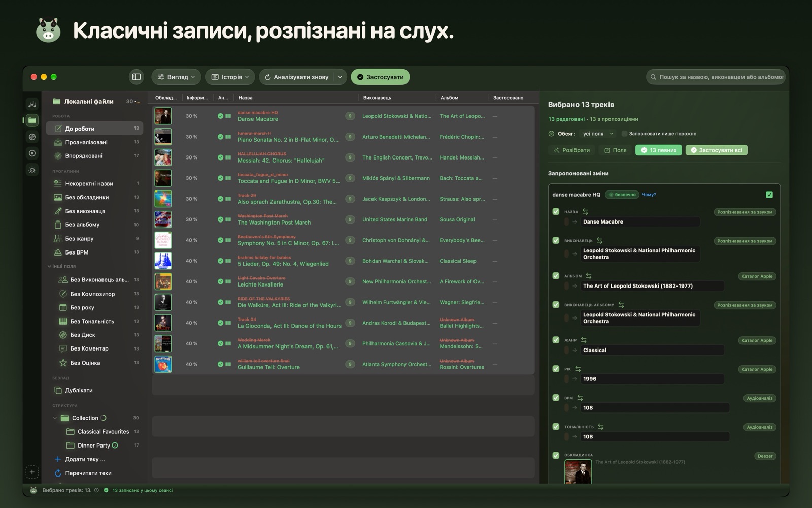Click the record circle icon in left rail
Screen dimensions: 812x508
[32, 153]
